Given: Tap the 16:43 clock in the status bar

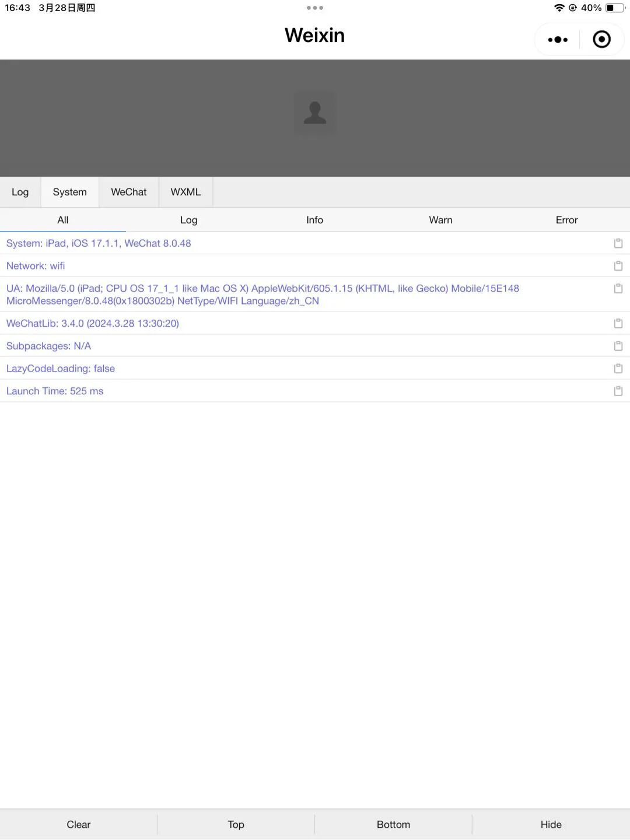Looking at the screenshot, I should pos(17,8).
